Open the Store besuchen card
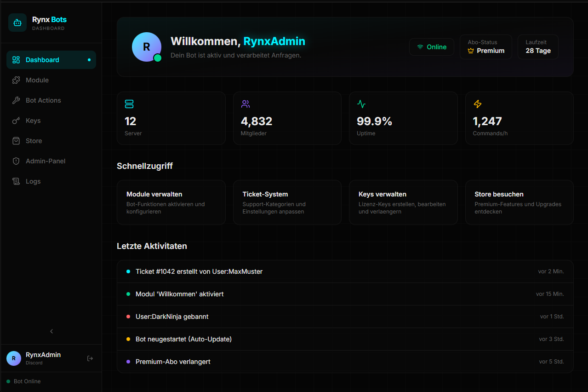The image size is (588, 392). tap(519, 202)
